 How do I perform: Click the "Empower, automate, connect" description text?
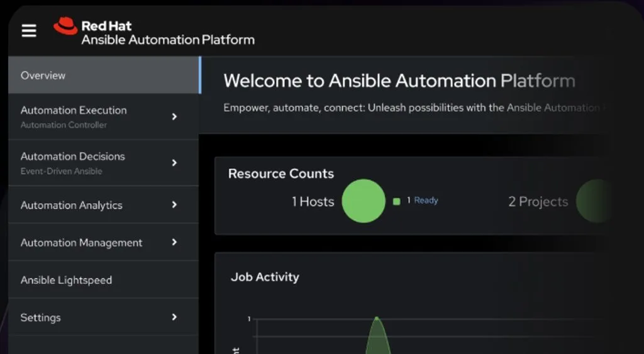(x=414, y=108)
